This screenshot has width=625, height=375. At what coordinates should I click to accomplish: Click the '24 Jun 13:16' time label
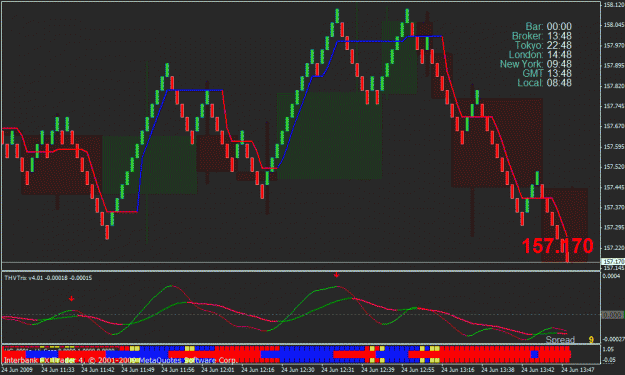pyautogui.click(x=458, y=370)
